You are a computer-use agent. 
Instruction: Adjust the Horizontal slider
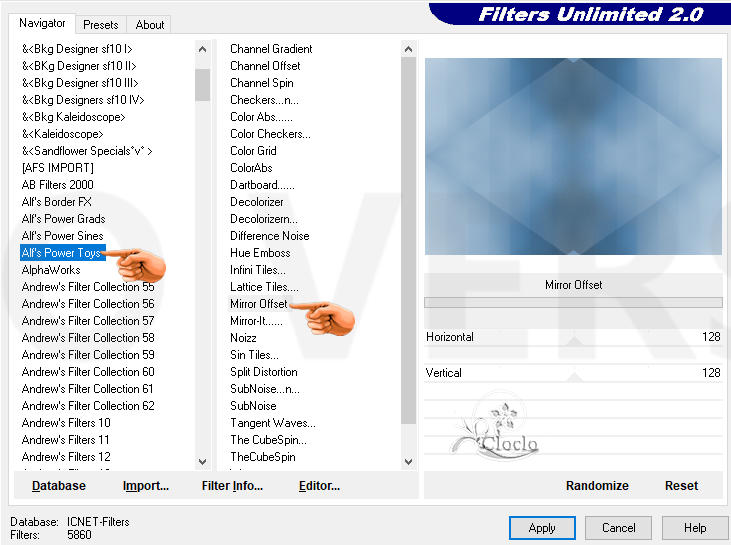tap(573, 337)
